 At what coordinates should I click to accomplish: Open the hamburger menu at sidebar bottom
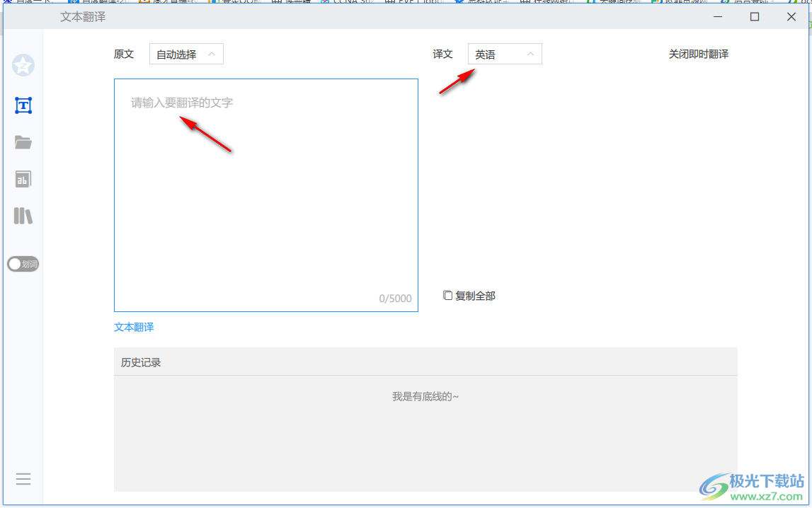click(x=23, y=479)
